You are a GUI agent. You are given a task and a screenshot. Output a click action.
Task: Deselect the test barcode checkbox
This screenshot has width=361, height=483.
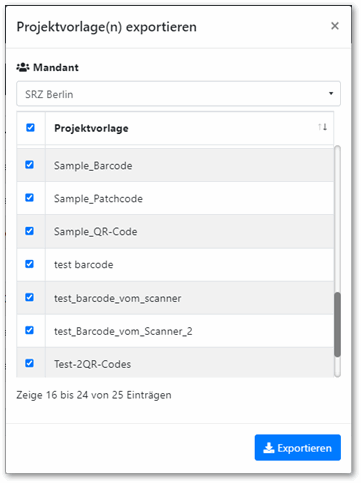(29, 264)
